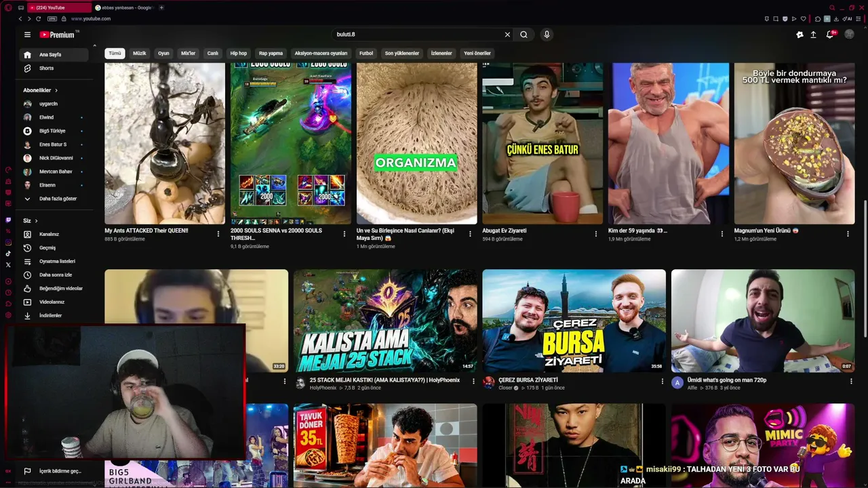
Task: Open Instagram in the Opera sidebar
Action: coord(8,242)
